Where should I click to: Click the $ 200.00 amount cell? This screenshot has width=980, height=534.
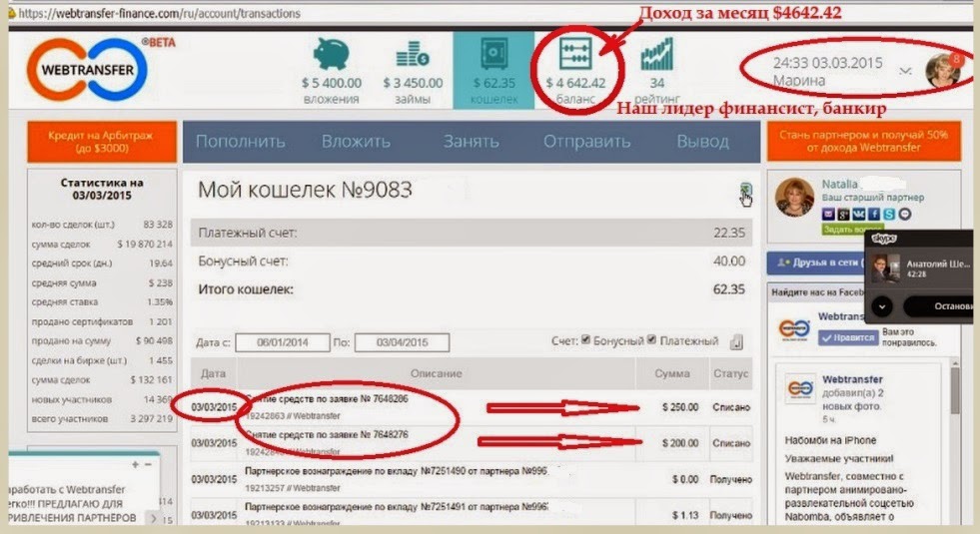[680, 443]
